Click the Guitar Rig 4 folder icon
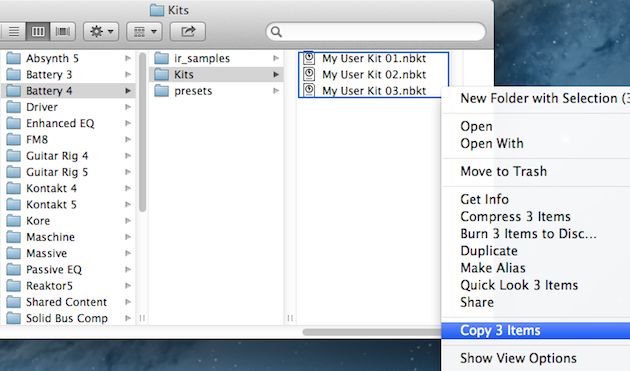630x371 pixels. (14, 156)
